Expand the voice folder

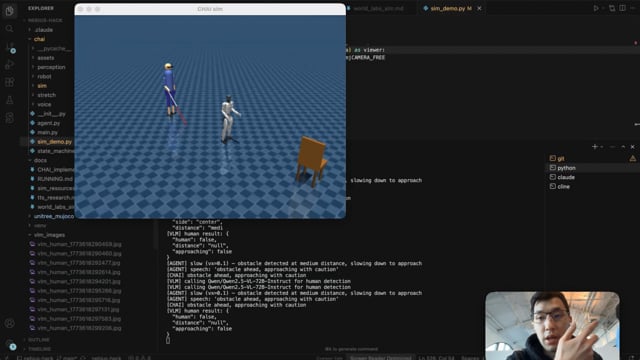(44, 104)
